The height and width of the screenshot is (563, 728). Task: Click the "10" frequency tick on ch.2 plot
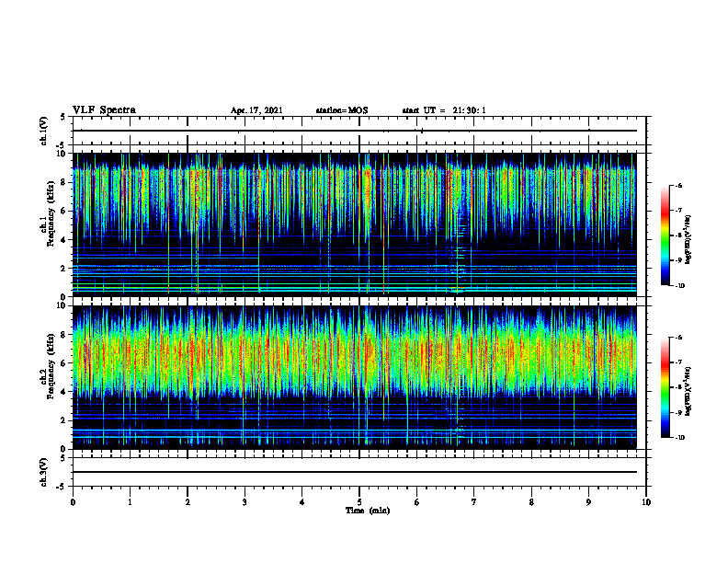point(62,305)
